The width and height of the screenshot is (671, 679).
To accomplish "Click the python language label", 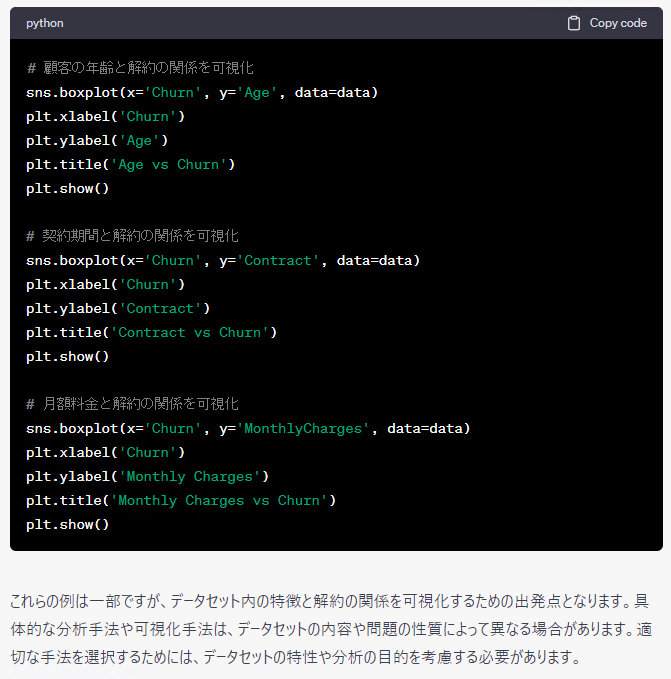I will pos(45,23).
